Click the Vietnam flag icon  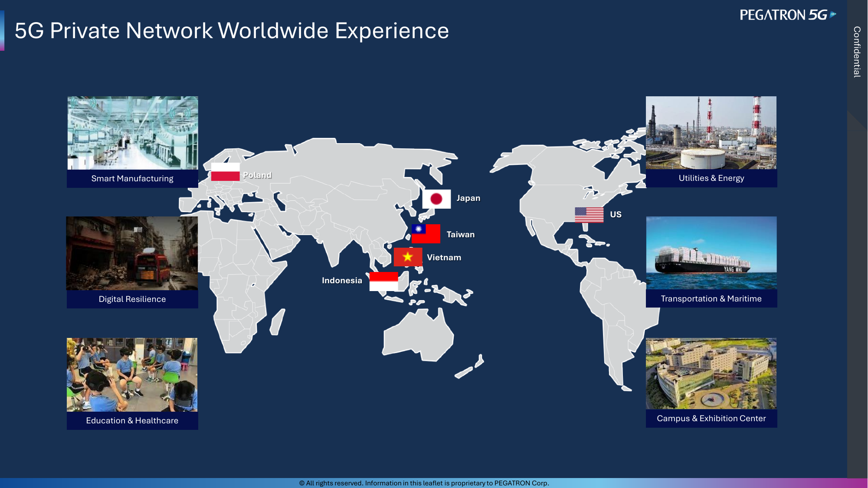click(x=408, y=257)
